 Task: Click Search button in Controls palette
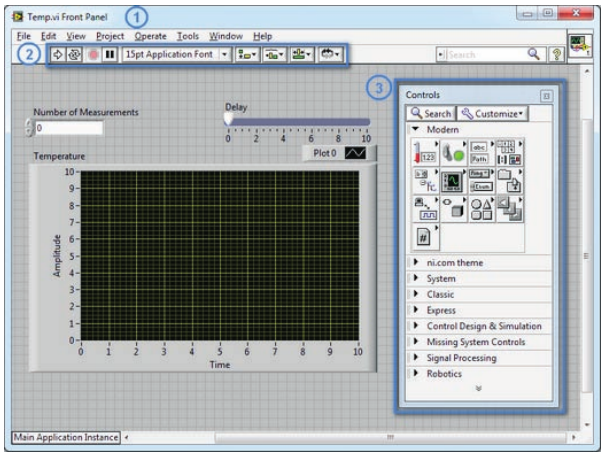point(431,114)
